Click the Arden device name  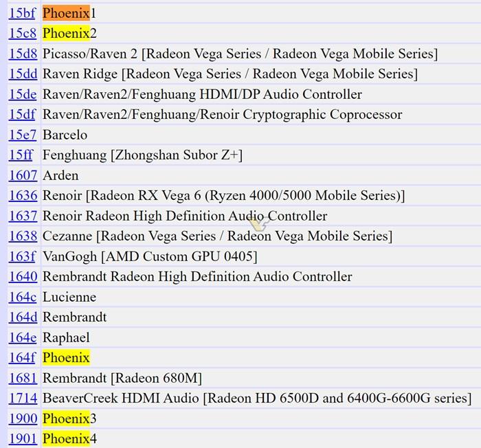click(x=60, y=175)
